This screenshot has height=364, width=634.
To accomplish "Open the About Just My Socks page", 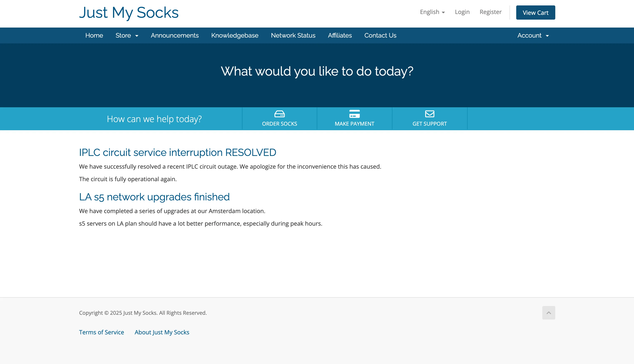I will click(x=162, y=332).
